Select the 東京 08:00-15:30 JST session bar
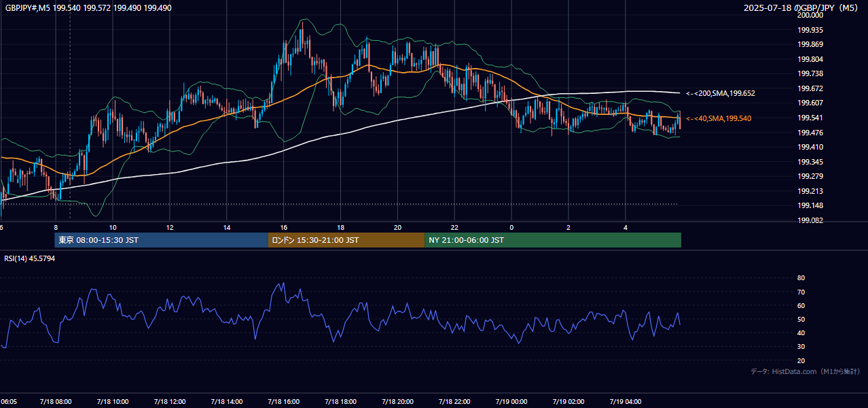This screenshot has width=868, height=408. (x=162, y=240)
